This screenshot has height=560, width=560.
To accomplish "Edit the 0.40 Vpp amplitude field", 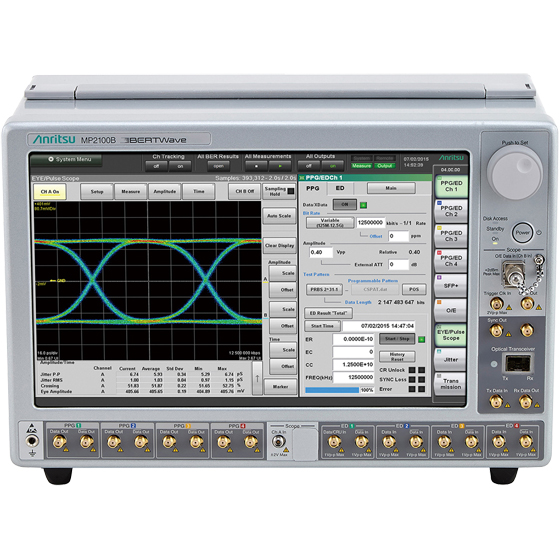I will [x=321, y=252].
